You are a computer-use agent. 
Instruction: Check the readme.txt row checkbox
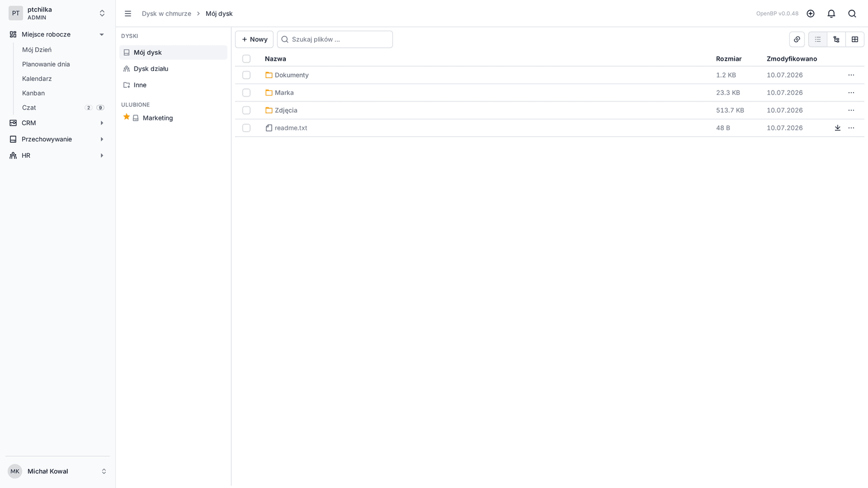pos(246,128)
